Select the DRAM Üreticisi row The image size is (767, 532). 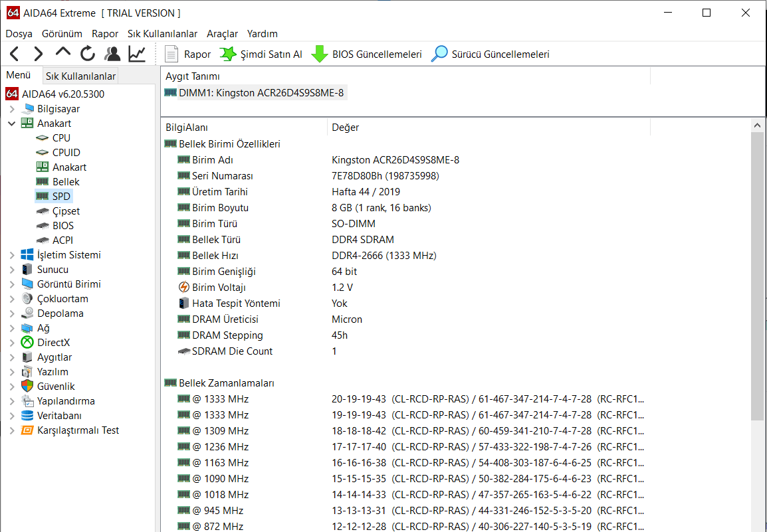pyautogui.click(x=406, y=319)
